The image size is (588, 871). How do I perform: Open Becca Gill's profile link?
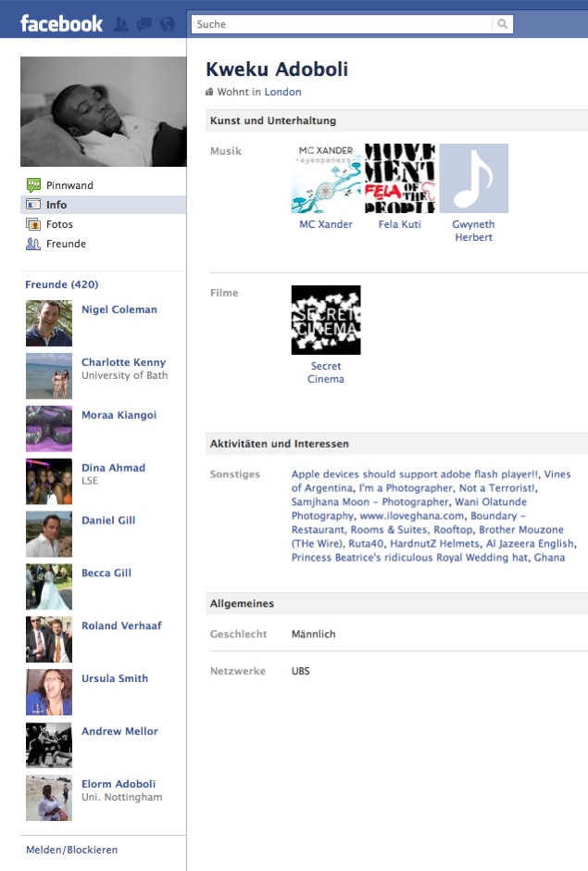click(x=106, y=573)
